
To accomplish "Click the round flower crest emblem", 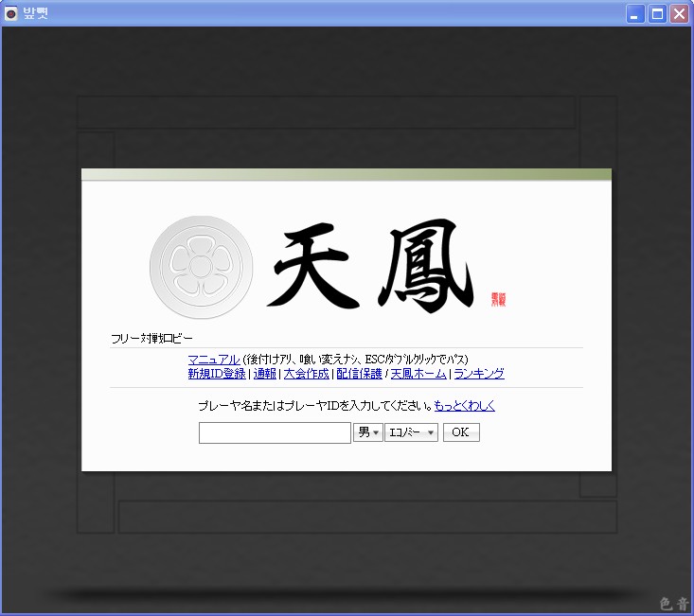I will 202,267.
